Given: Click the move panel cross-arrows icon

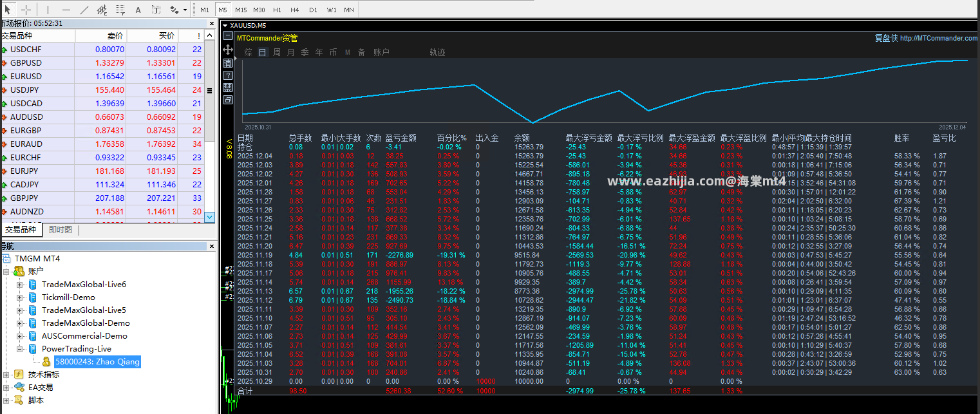Looking at the screenshot, I should click(x=228, y=50).
